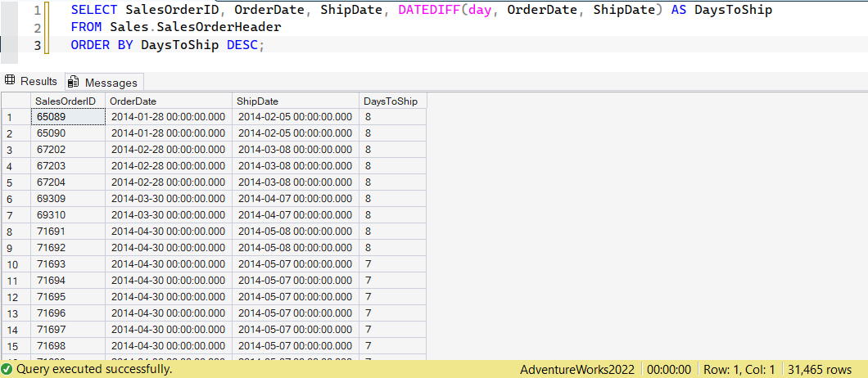868x378 pixels.
Task: Click the 00:00:00 elapsed time indicator
Action: point(669,369)
